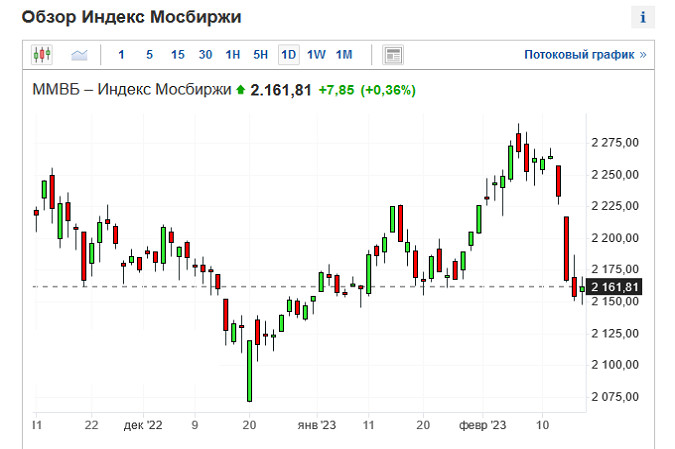Switch to the 30-minute interval
675x449 pixels.
point(205,54)
